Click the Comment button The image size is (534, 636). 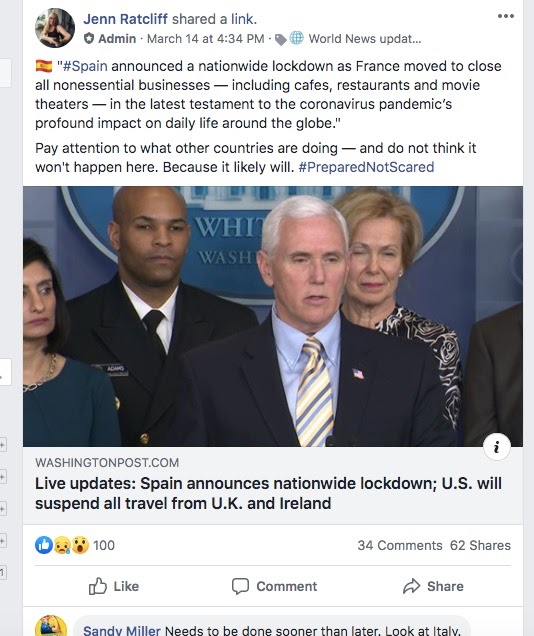click(x=274, y=586)
